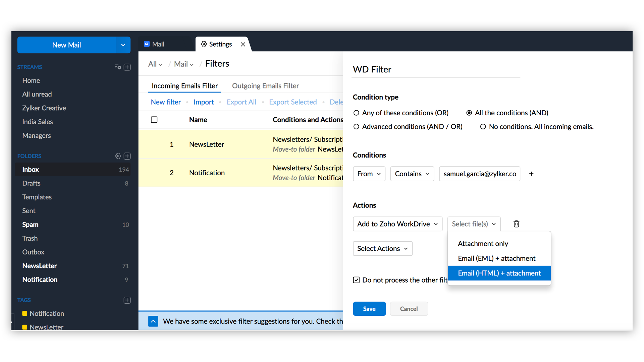Switch to Outgoing Emails Filter tab
The image size is (644, 362).
pyautogui.click(x=265, y=86)
